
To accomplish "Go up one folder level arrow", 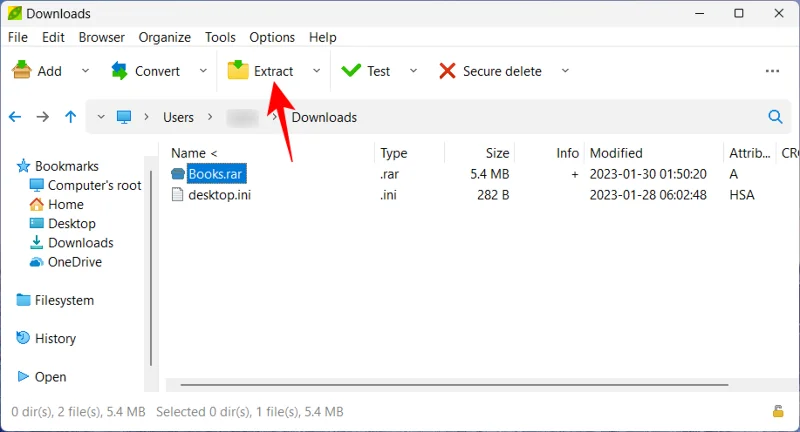I will pyautogui.click(x=70, y=117).
